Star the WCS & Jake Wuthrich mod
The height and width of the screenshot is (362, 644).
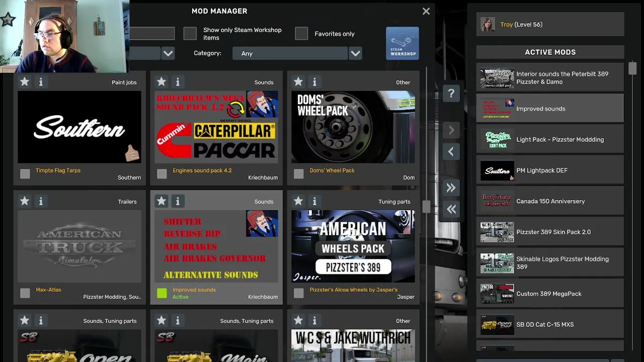(298, 320)
